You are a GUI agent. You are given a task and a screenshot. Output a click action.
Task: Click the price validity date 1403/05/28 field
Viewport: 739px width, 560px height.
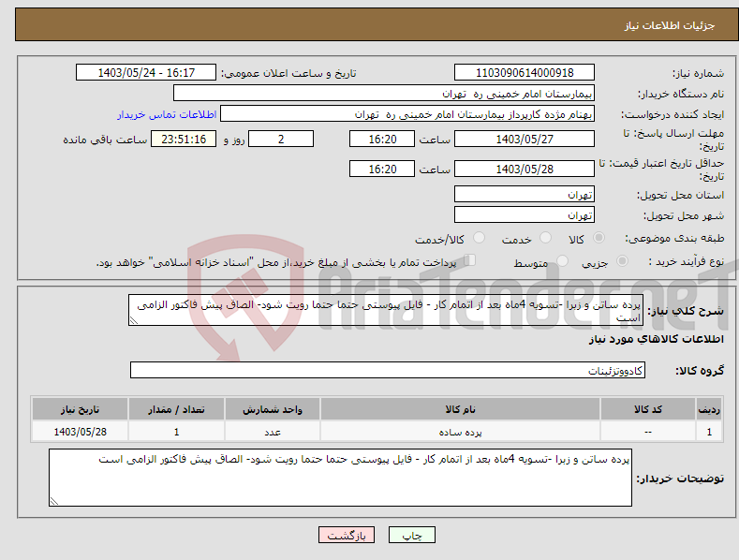pyautogui.click(x=525, y=169)
